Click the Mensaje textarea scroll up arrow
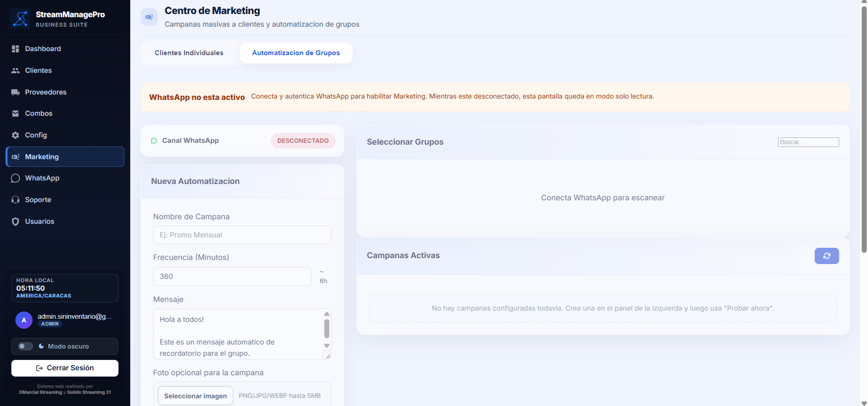The width and height of the screenshot is (868, 406). (327, 314)
